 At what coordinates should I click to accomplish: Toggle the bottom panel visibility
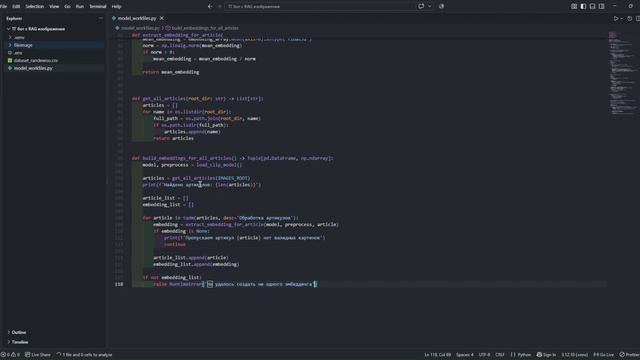pos(592,7)
